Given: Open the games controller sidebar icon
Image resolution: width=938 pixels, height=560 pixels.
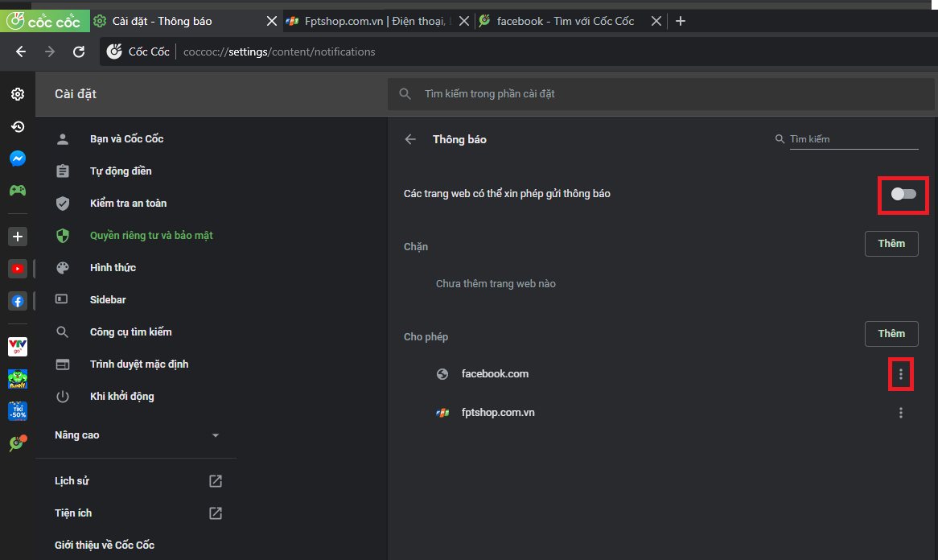Looking at the screenshot, I should pyautogui.click(x=18, y=190).
